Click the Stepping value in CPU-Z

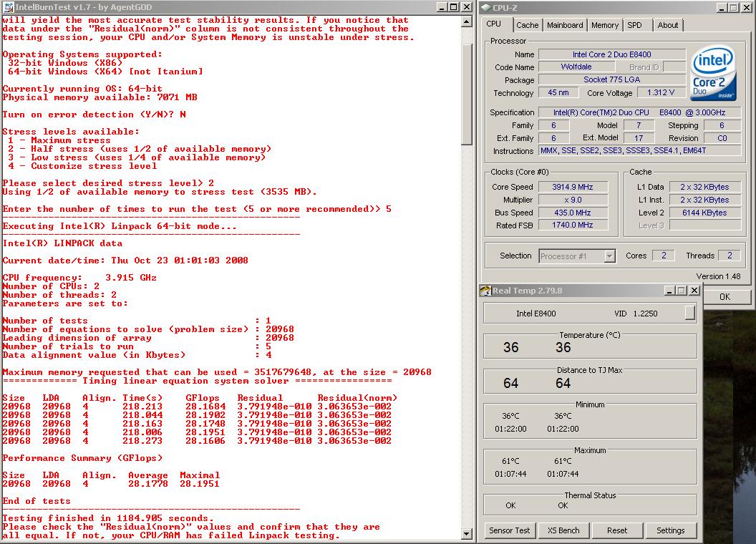pos(722,125)
